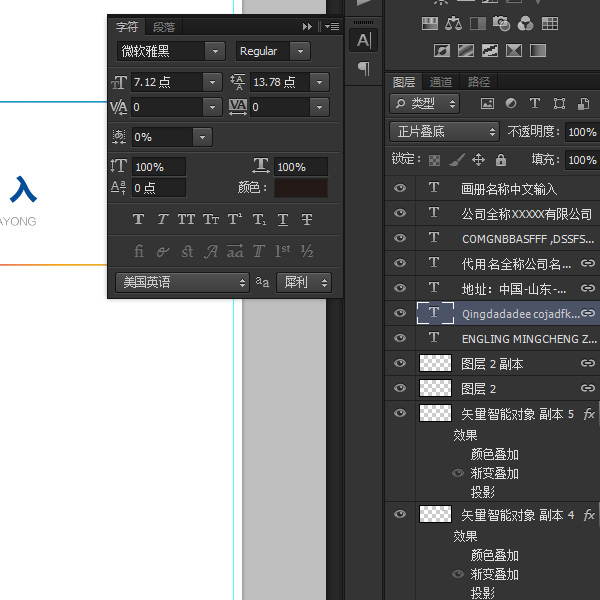Lock position move icon
The height and width of the screenshot is (600, 600).
(x=478, y=160)
